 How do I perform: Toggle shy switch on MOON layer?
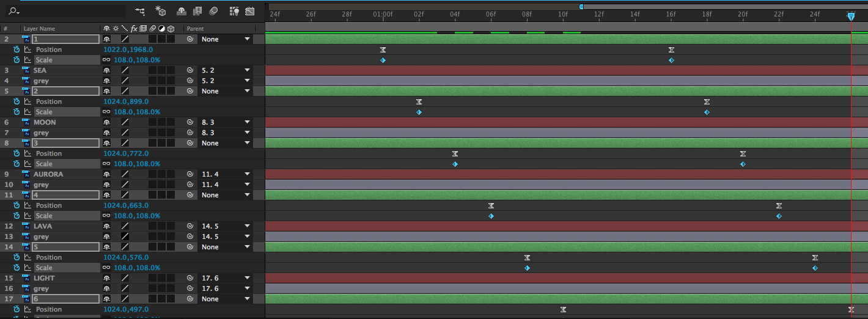click(106, 122)
